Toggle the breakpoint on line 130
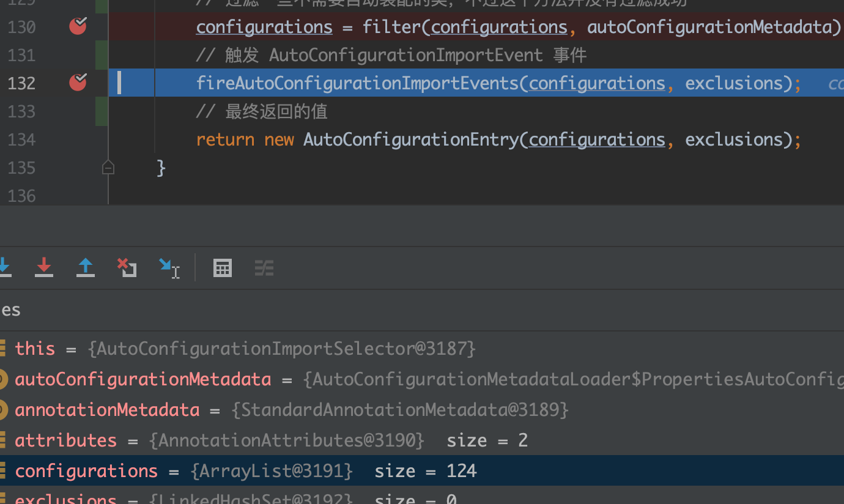 point(78,26)
